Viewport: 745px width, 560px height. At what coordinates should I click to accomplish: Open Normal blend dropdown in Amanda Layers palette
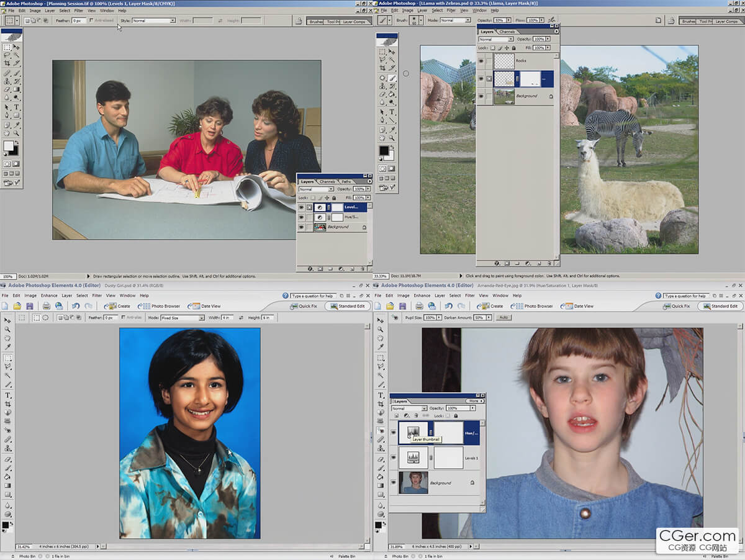[409, 409]
